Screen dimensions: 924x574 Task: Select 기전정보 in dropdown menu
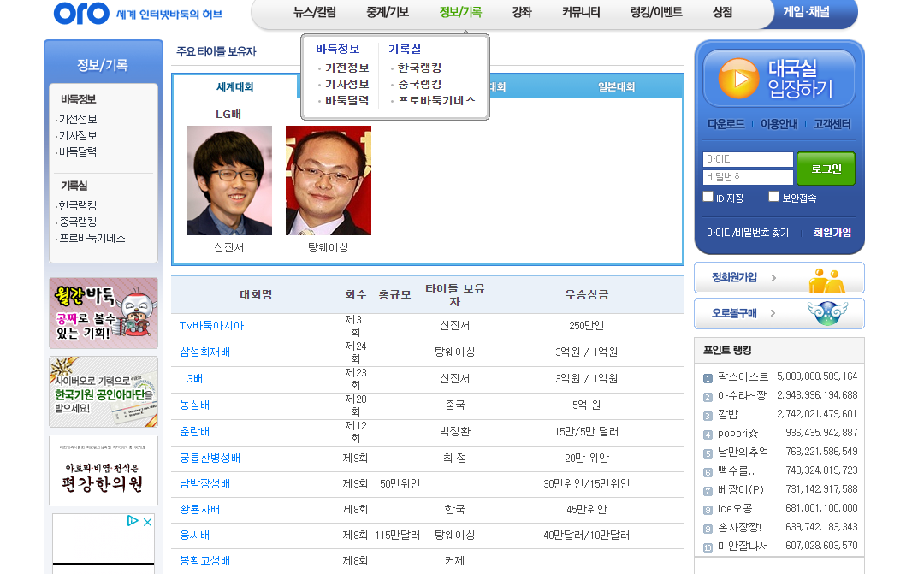pos(346,68)
